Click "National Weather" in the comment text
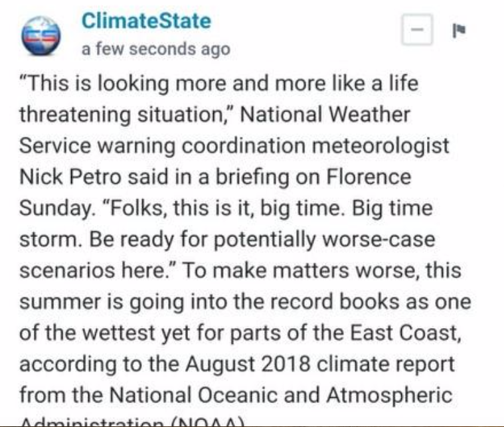 [x=325, y=115]
